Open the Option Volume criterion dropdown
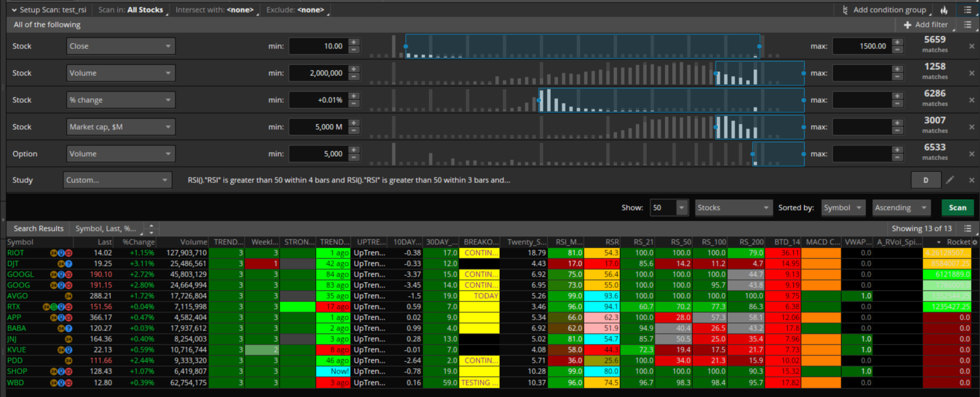 tap(121, 154)
